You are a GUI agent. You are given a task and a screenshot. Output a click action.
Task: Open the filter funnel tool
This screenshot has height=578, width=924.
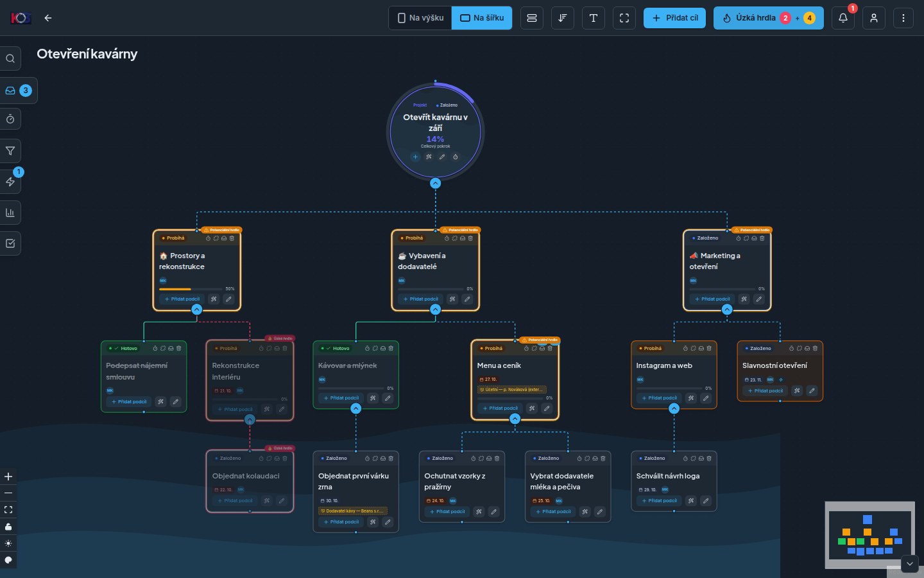(10, 151)
